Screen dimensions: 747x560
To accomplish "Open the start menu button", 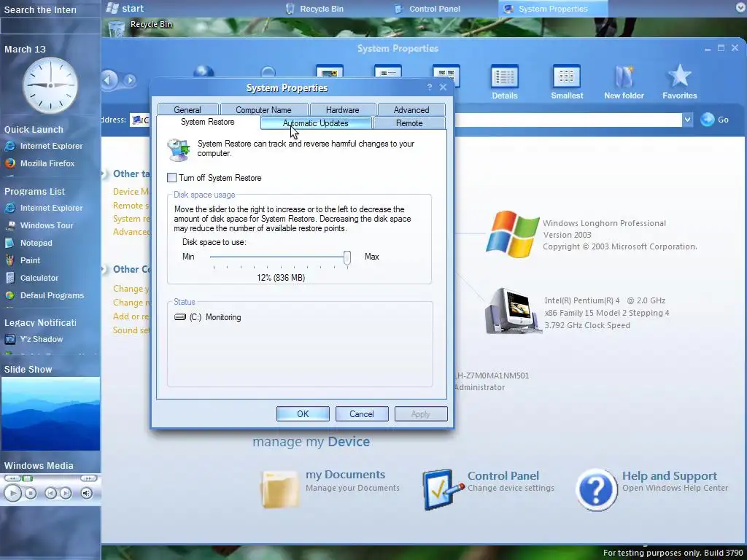I will click(125, 8).
